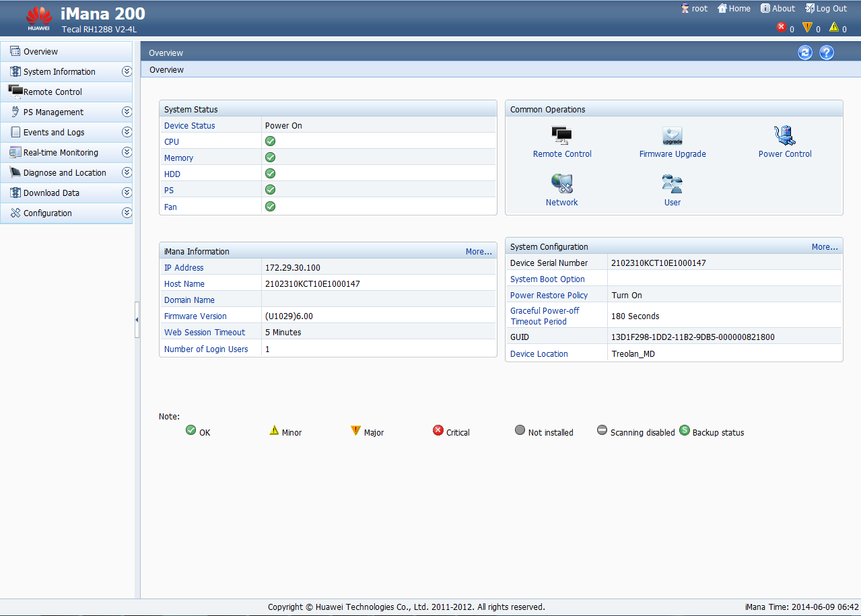The image size is (861, 616).
Task: Collapse the sidebar with splitter arrow
Action: tap(137, 319)
